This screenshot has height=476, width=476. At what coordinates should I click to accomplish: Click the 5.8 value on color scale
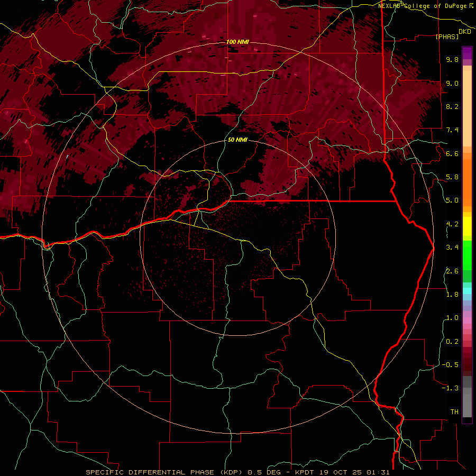[x=452, y=177]
